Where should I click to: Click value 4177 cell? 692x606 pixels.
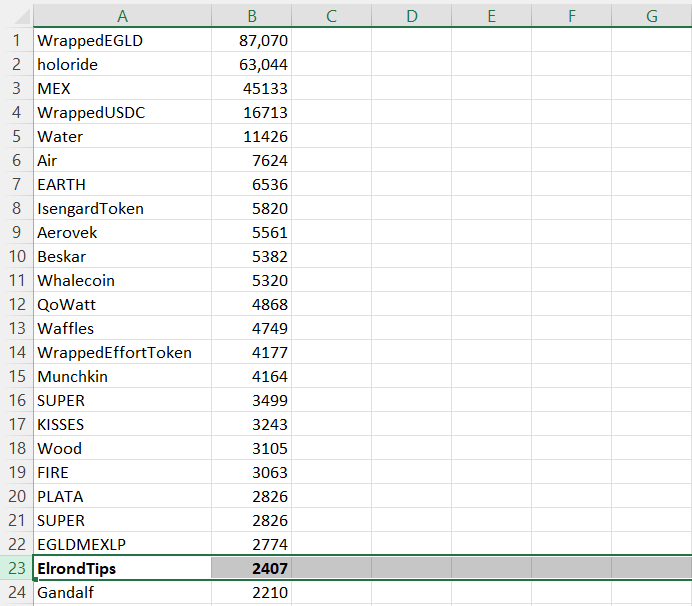pyautogui.click(x=252, y=352)
